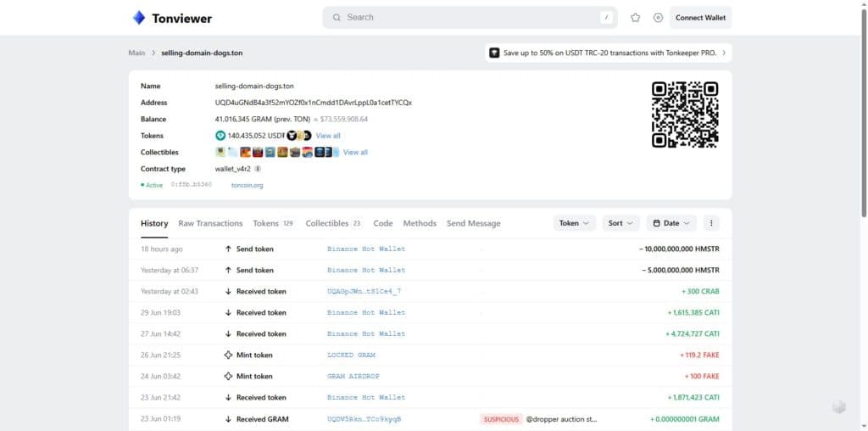The width and height of the screenshot is (868, 431).
Task: Click the info icon beside wallet_v4r2
Action: point(258,169)
